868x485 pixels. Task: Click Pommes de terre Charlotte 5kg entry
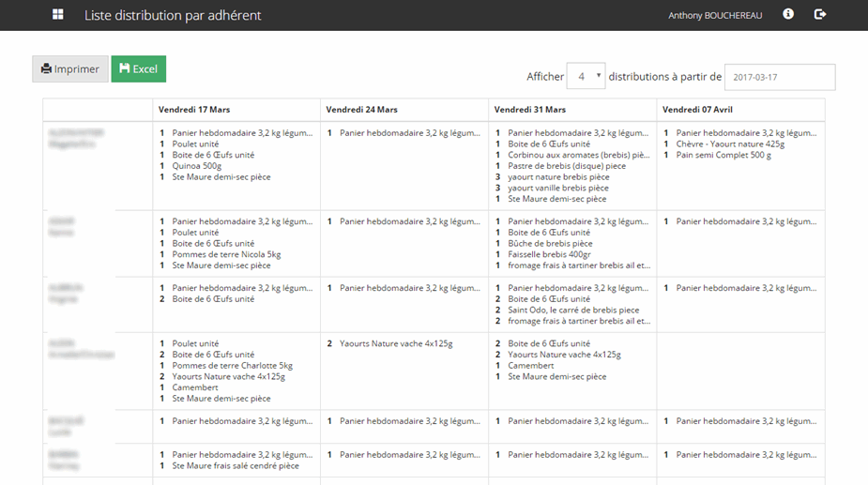(232, 366)
